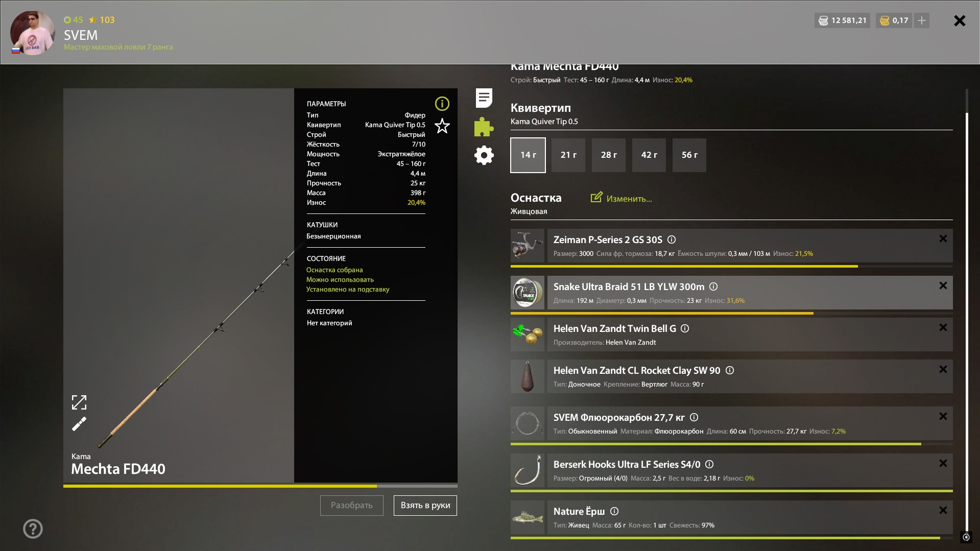This screenshot has height=551, width=980.
Task: Open the gear settings icon
Action: (x=484, y=155)
